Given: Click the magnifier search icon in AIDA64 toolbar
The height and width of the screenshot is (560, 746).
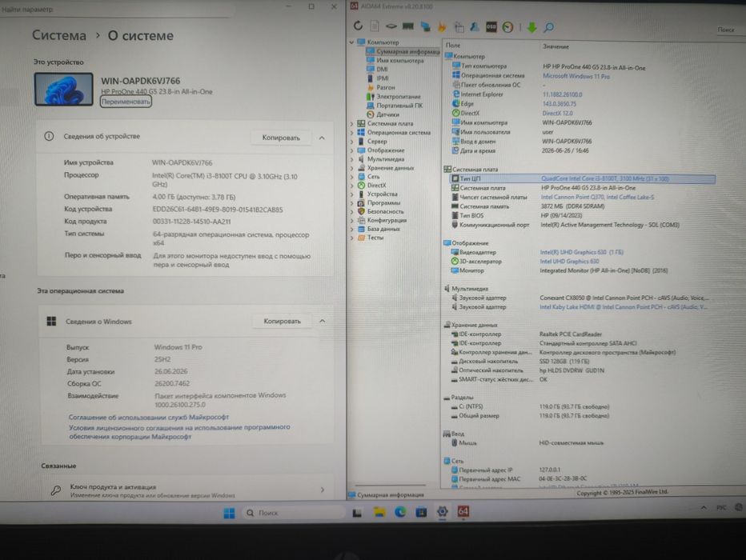Looking at the screenshot, I should coord(548,27).
